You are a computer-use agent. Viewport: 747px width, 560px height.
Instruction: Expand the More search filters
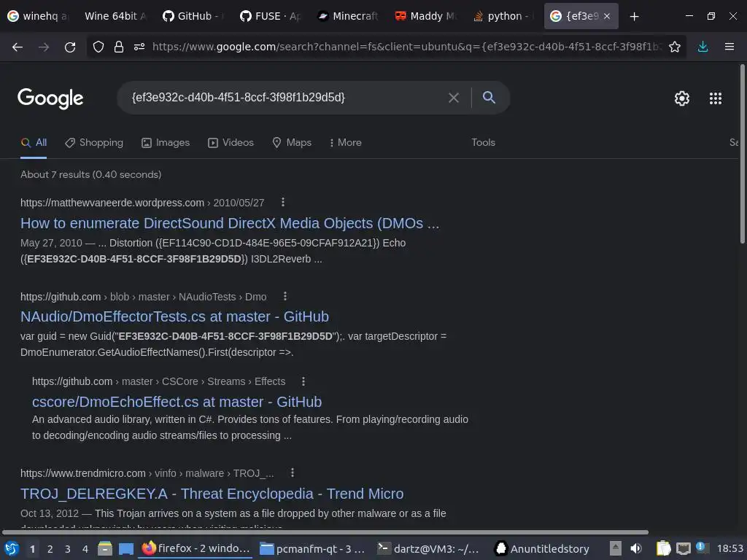(x=345, y=142)
